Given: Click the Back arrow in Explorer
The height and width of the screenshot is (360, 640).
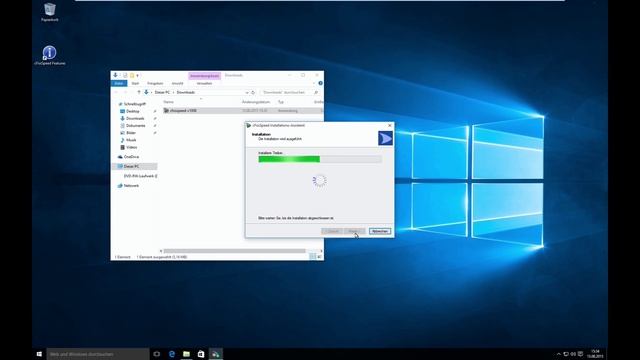Looking at the screenshot, I should pyautogui.click(x=116, y=93).
